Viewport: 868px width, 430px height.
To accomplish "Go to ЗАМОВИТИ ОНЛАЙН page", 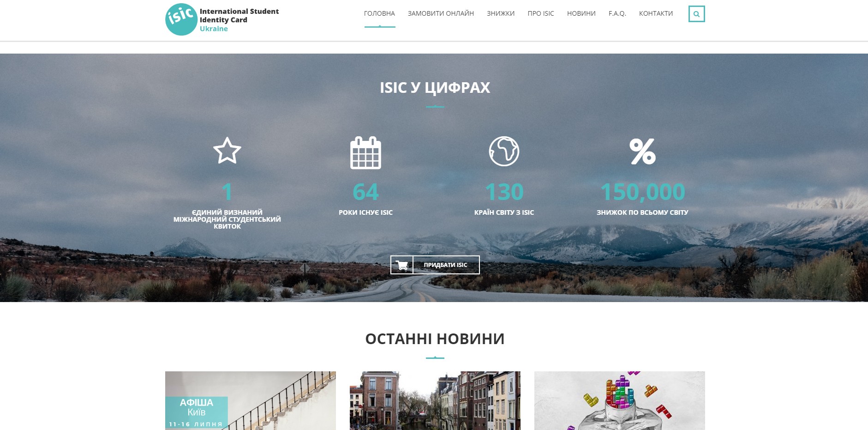I will (x=441, y=13).
